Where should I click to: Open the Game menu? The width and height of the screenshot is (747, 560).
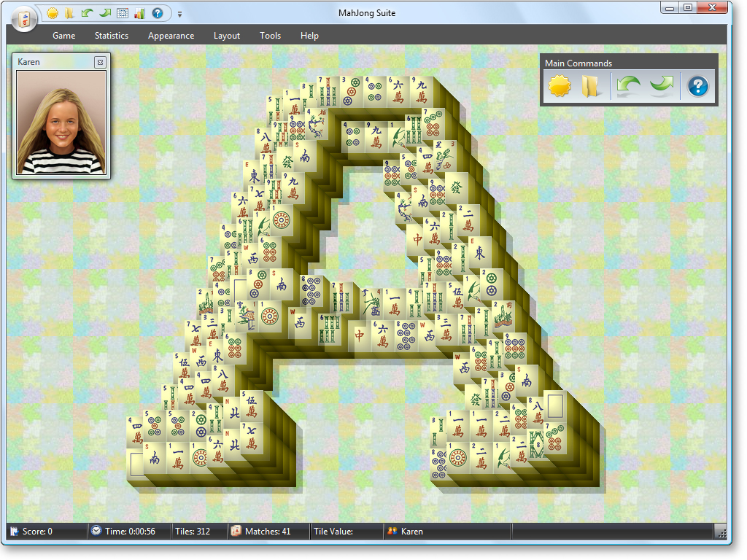click(x=64, y=36)
